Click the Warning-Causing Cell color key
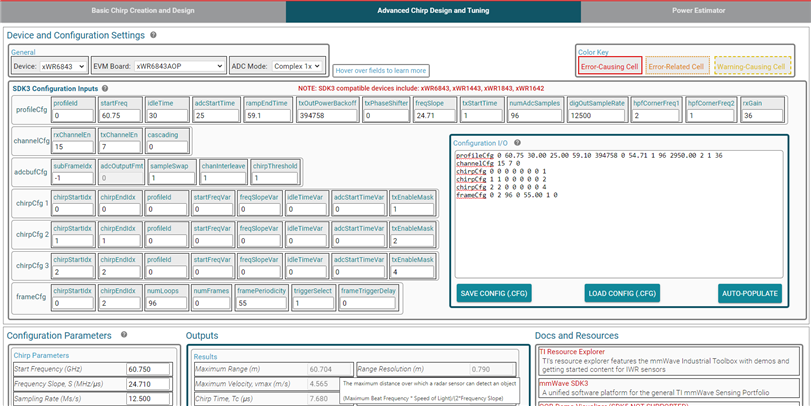 click(754, 67)
